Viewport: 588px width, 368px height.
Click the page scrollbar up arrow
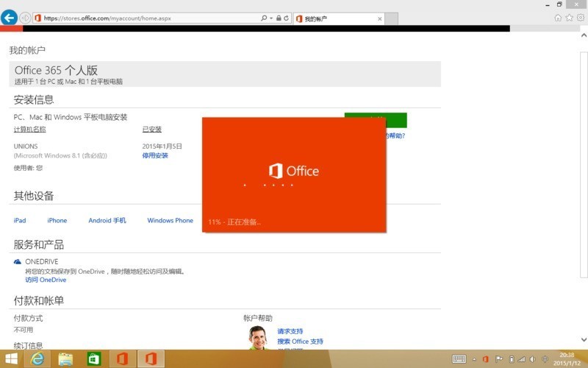coord(584,35)
